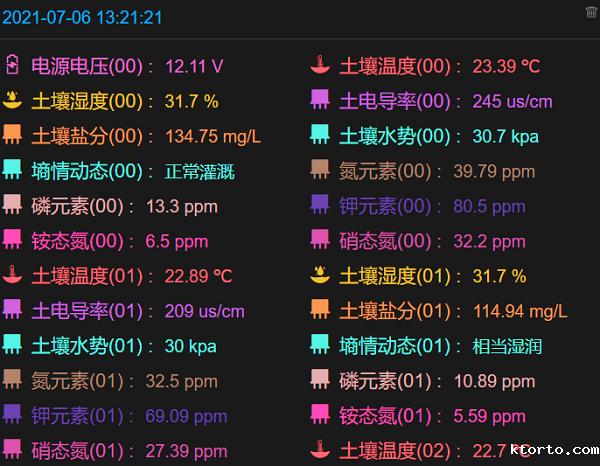
Task: Click the orange icon beside 土壤盐分(00)
Action: (x=12, y=135)
